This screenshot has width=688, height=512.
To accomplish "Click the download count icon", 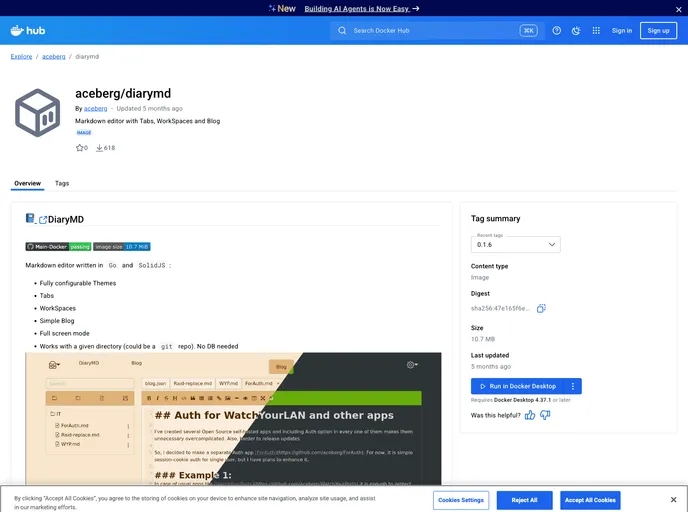I will point(100,148).
